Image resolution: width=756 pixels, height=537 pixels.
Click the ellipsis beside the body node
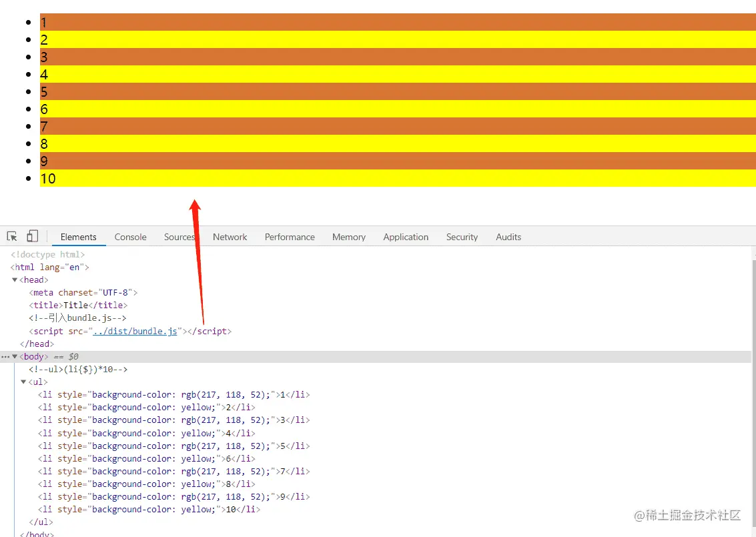[5, 357]
